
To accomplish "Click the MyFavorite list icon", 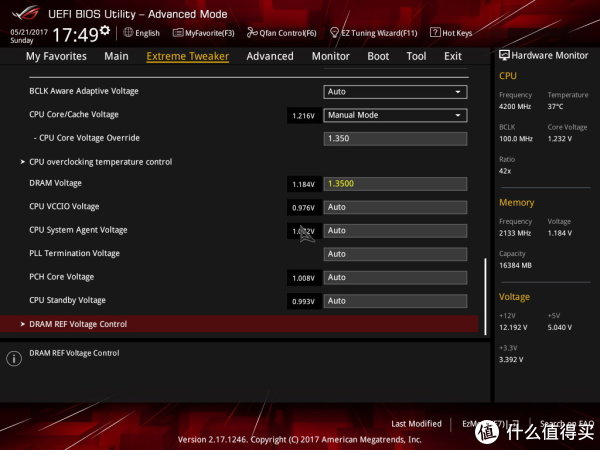I will click(x=178, y=33).
